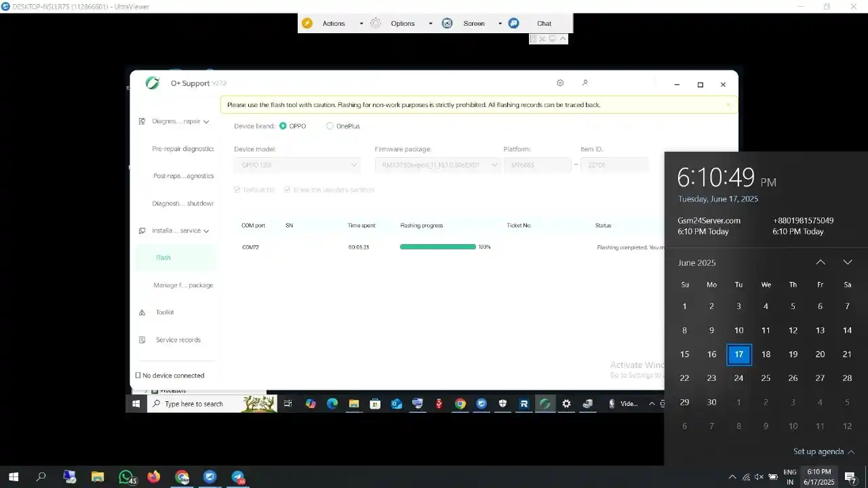This screenshot has width=868, height=488.
Task: Open File Explorer on remote taskbar
Action: [x=353, y=403]
